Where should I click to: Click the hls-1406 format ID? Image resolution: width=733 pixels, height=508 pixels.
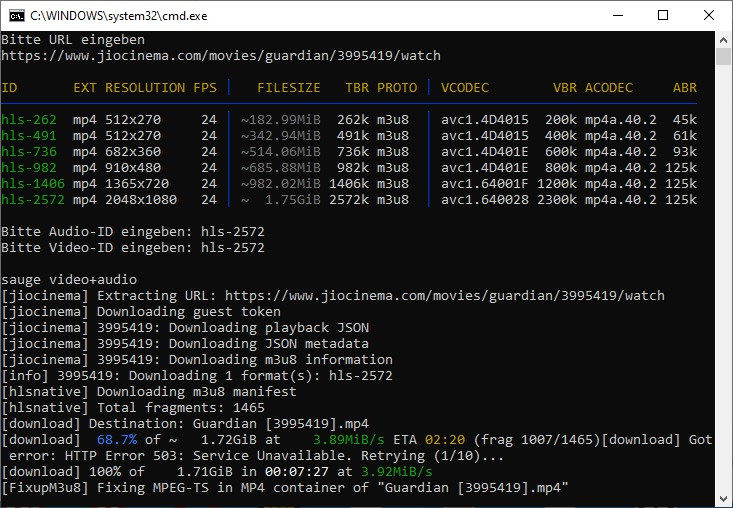33,184
